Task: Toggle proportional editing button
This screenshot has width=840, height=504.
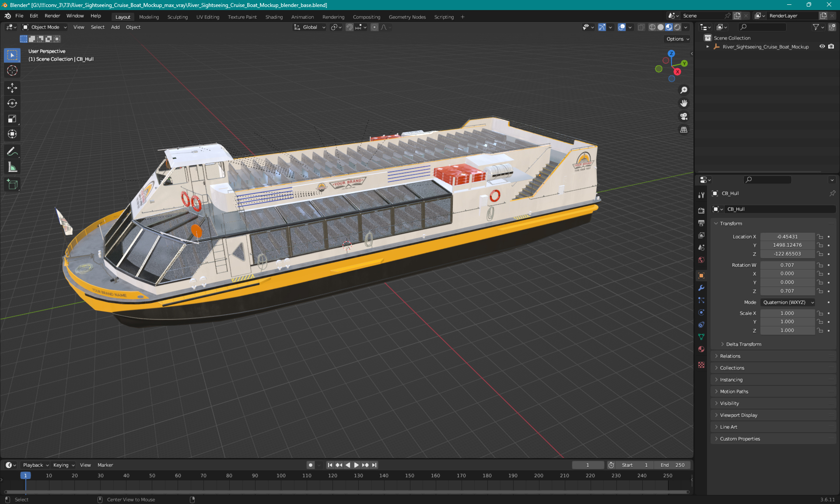Action: 374,27
